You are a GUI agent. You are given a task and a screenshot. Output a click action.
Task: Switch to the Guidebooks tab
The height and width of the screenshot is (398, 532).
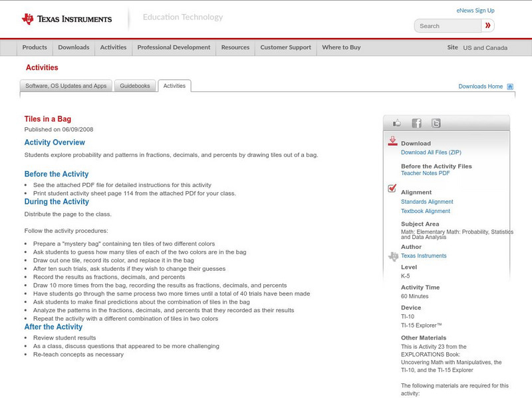point(136,86)
